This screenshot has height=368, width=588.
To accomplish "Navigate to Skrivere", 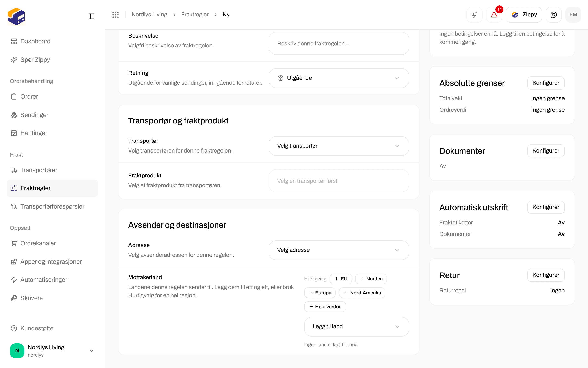I will pyautogui.click(x=52, y=298).
